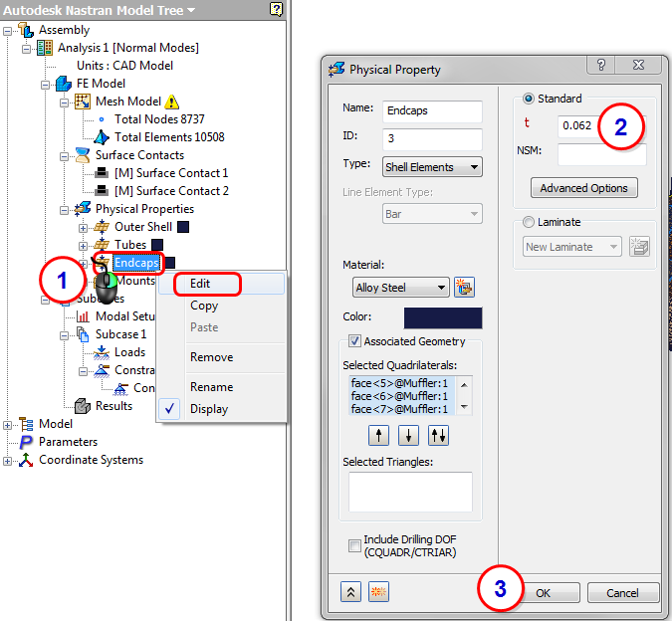Click the Cancel button
The width and height of the screenshot is (672, 621).
[623, 593]
